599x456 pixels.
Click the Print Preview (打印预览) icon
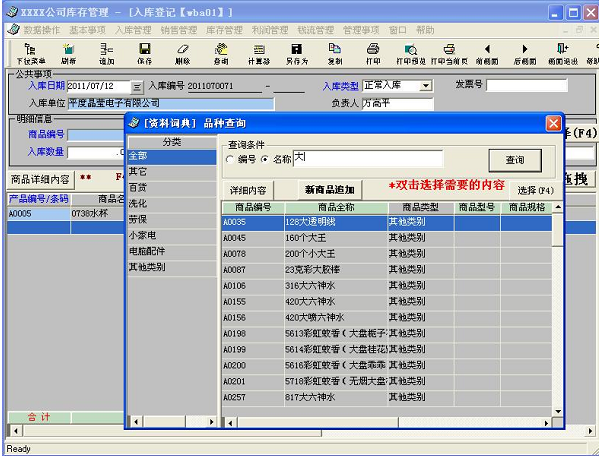(x=411, y=49)
